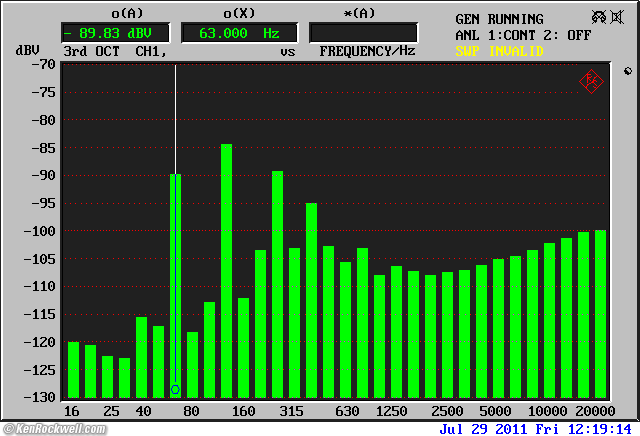Image resolution: width=640 pixels, height=436 pixels.
Task: Click the green circle cursor marker at 63 Hz
Action: pos(175,389)
